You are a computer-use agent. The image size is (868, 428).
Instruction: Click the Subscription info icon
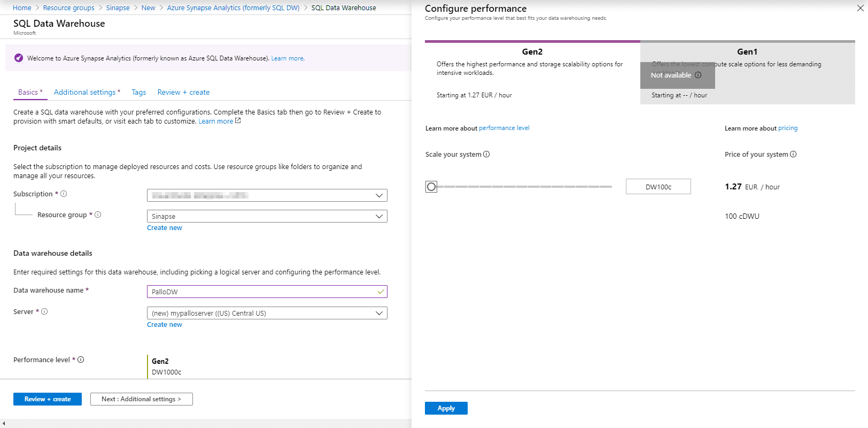coord(64,194)
